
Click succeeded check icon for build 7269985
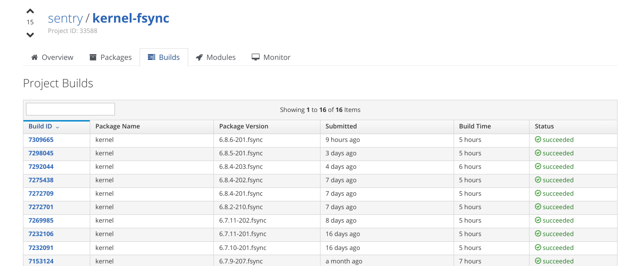tap(538, 220)
